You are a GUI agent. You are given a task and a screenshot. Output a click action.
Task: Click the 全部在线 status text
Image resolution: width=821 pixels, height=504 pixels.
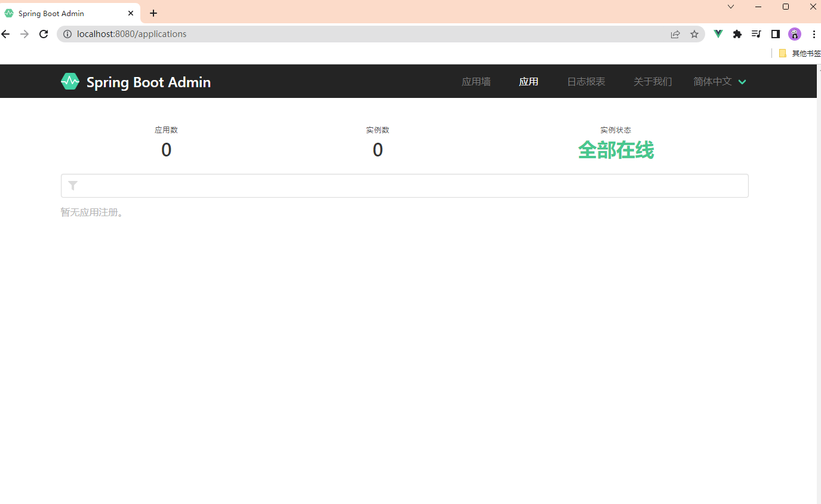click(616, 150)
